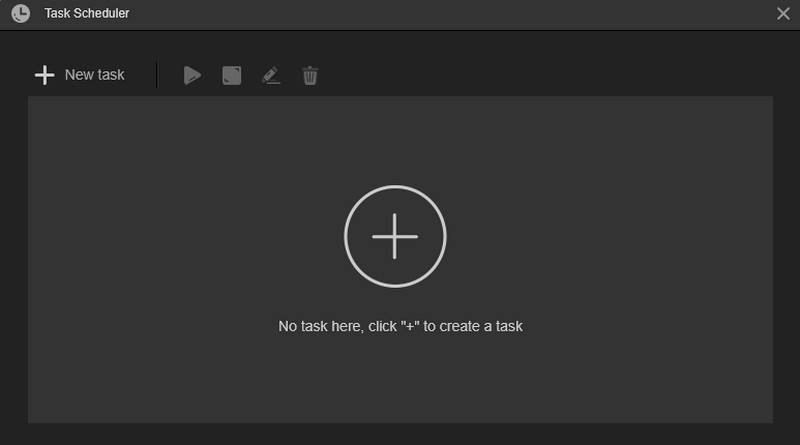Click the "No task here" hint text

(400, 326)
